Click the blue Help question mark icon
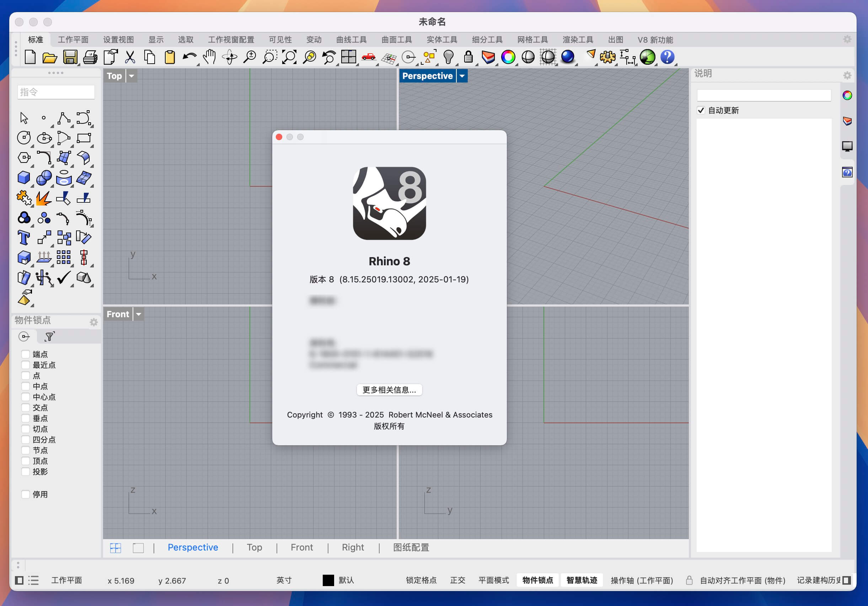The image size is (868, 606). coord(667,57)
